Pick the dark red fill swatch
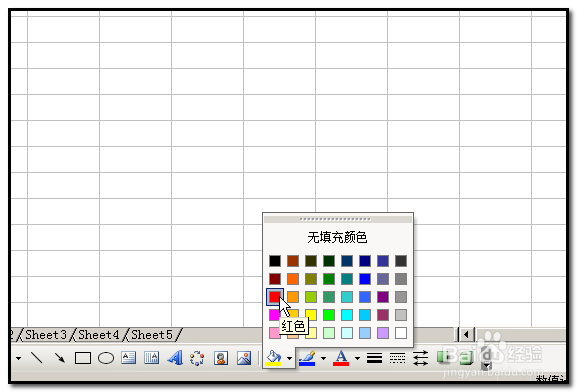 tap(275, 279)
